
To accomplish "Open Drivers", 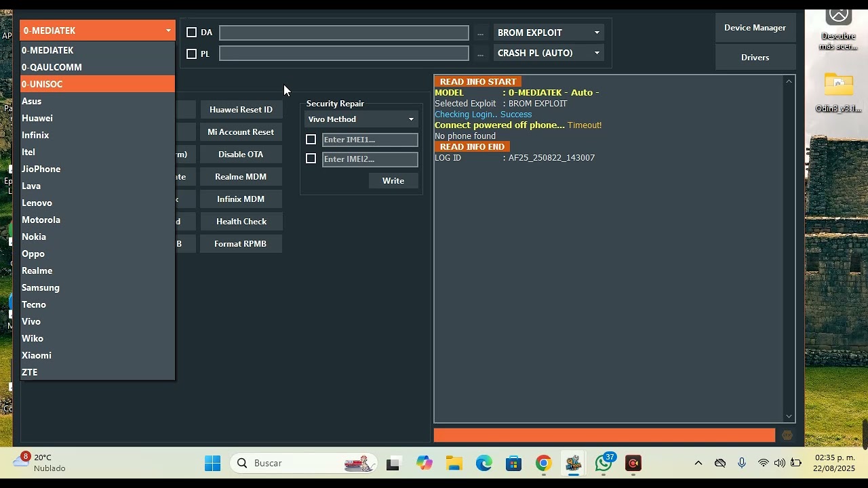I will (755, 58).
